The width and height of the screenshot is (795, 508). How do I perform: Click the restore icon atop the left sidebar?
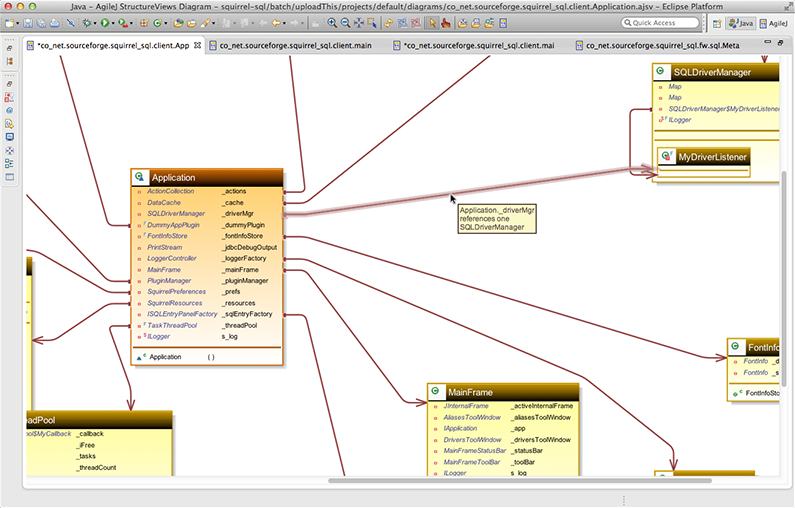(9, 49)
